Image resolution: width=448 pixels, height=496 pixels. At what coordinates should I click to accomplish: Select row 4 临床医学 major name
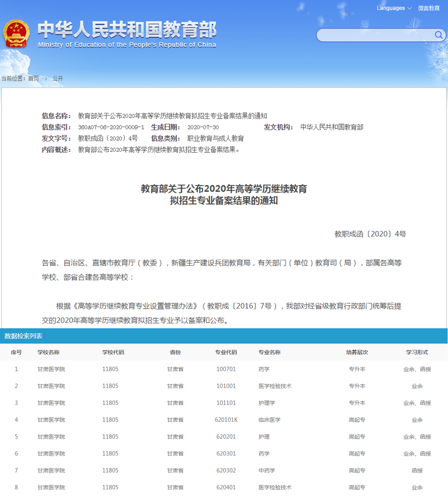point(269,420)
